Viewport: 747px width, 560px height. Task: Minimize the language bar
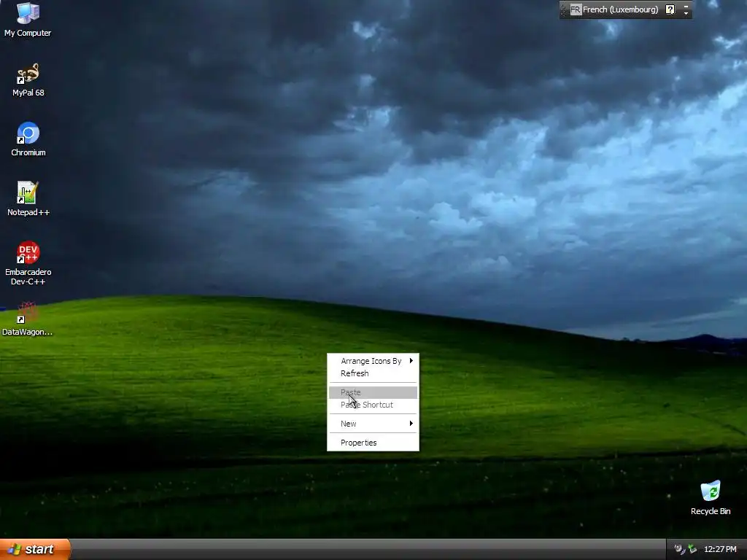tap(686, 6)
